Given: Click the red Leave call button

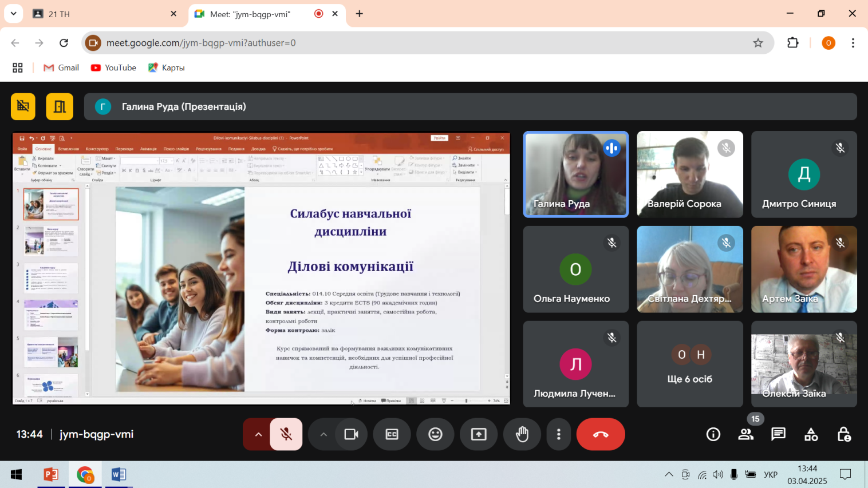Looking at the screenshot, I should click(x=600, y=434).
